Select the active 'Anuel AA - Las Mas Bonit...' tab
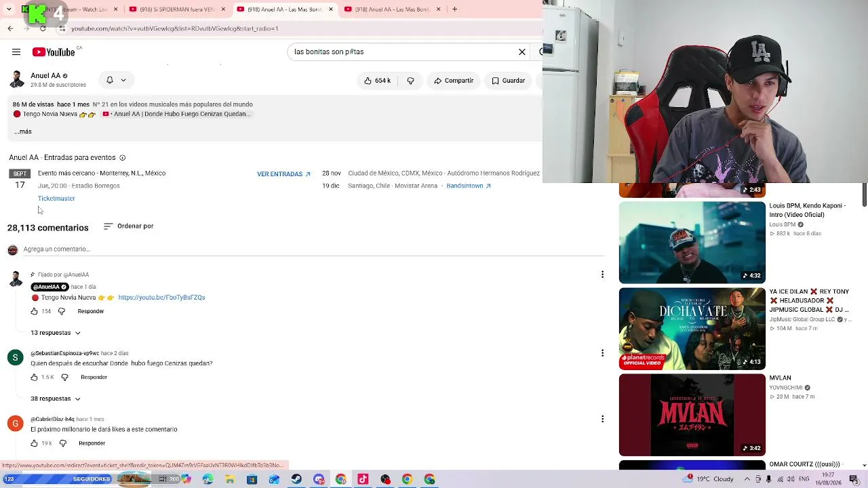 coord(285,9)
